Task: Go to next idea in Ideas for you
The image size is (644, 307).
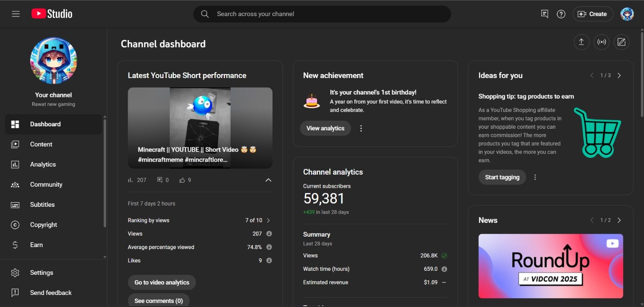Action: [619, 76]
